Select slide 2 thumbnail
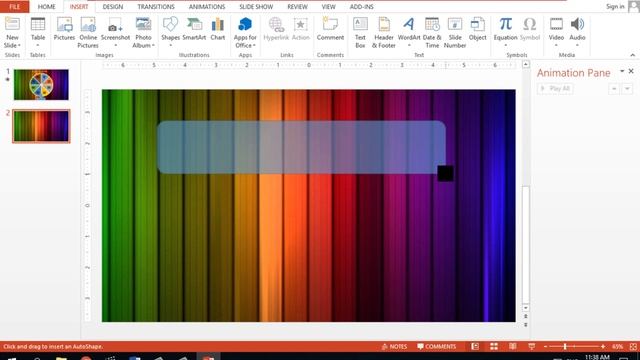Screen dimensions: 640x360 click(41, 126)
